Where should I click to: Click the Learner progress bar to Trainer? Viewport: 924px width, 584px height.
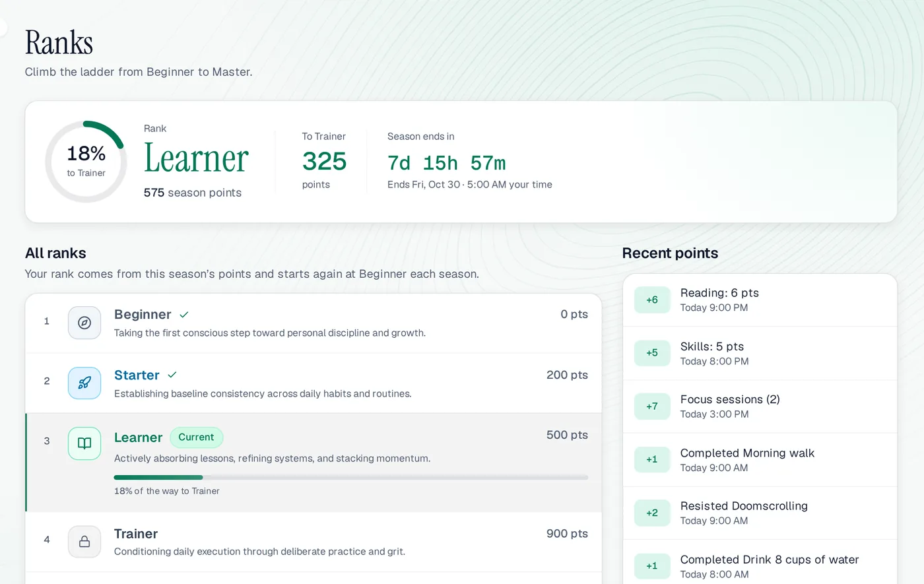tap(350, 477)
